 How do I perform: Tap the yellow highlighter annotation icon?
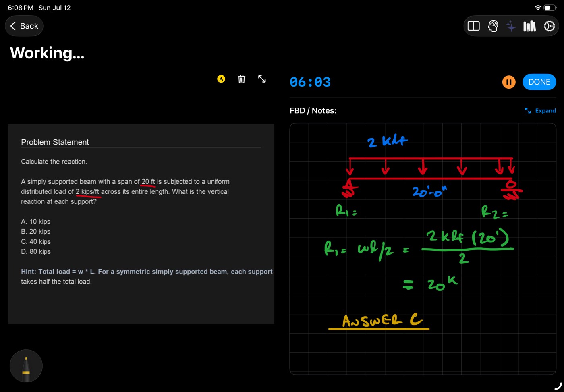[x=221, y=79]
